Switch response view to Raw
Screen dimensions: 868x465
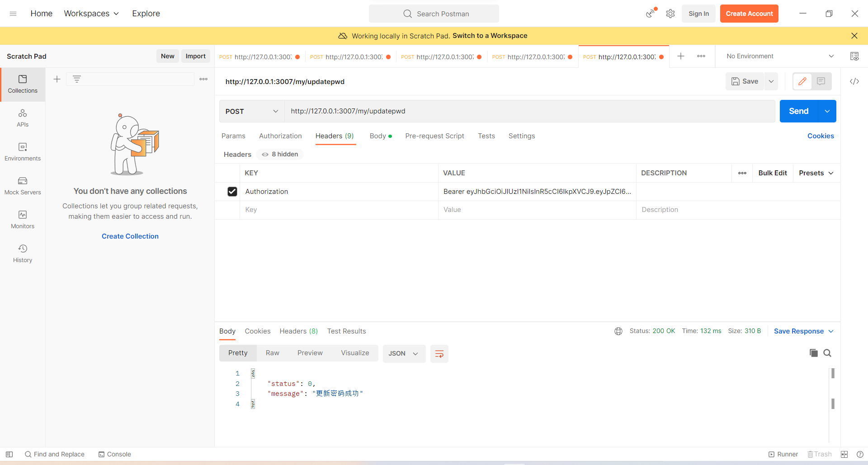[272, 353]
